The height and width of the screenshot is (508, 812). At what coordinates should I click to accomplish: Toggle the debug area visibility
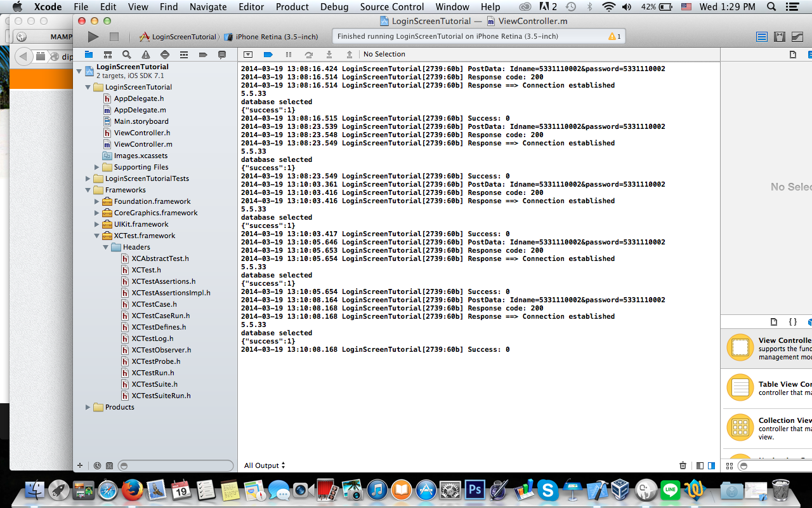pos(248,54)
